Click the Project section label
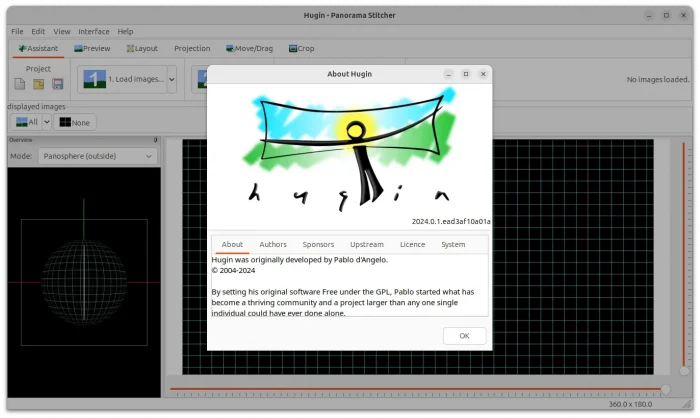Screen dimensions: 700x418 [38, 69]
